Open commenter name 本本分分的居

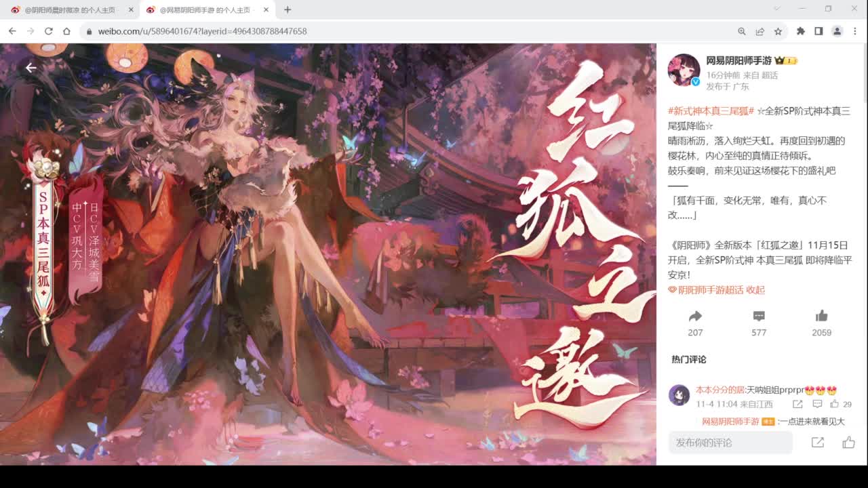[721, 390]
